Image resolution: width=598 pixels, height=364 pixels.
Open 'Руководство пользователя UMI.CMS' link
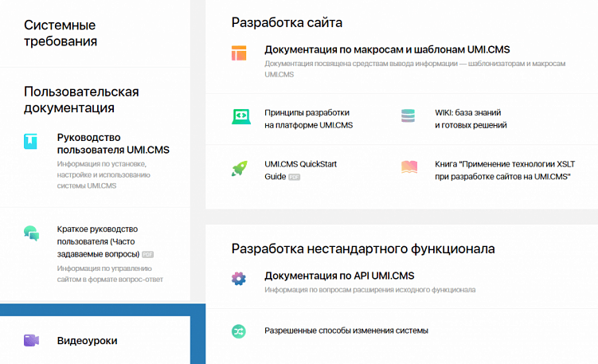113,143
